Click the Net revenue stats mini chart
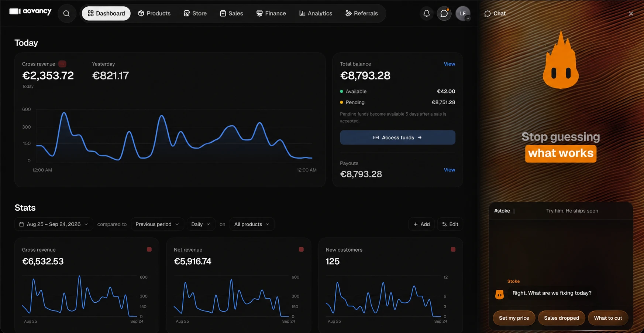This screenshot has height=333, width=644. tap(231, 296)
